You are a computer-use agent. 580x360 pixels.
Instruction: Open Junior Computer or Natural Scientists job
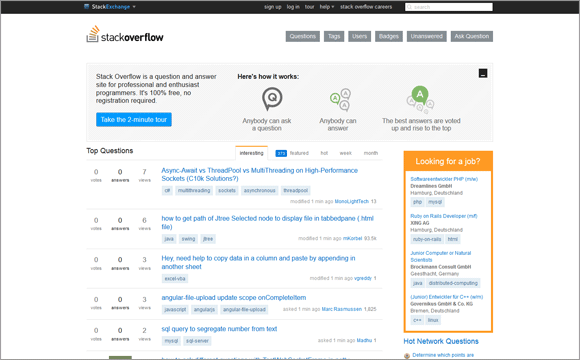tap(441, 256)
